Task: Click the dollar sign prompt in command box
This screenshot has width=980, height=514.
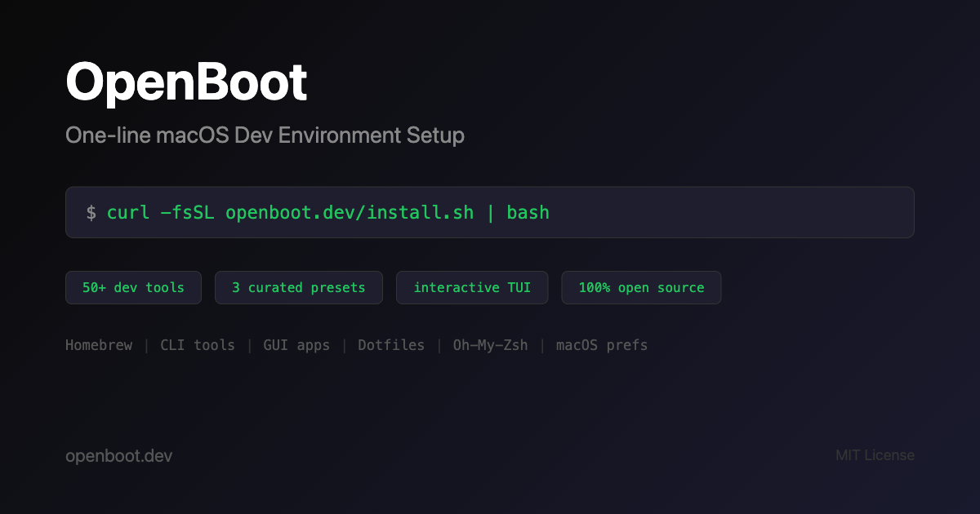Action: click(92, 212)
